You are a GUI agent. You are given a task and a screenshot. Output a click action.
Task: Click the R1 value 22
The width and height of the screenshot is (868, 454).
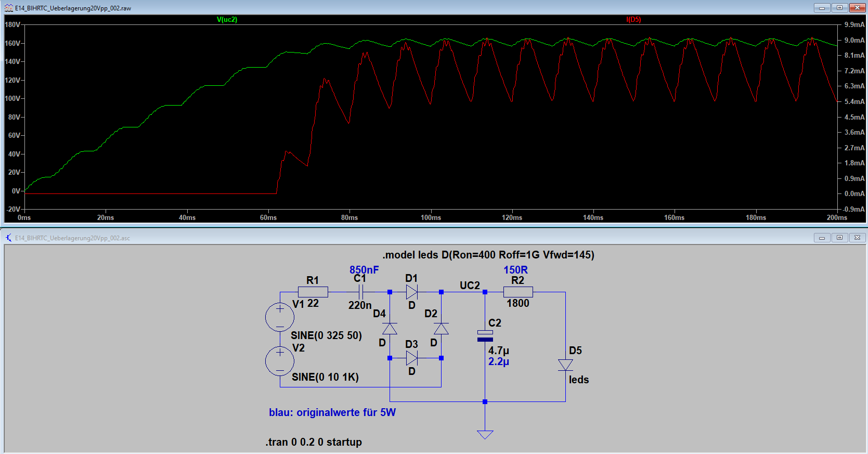(313, 303)
